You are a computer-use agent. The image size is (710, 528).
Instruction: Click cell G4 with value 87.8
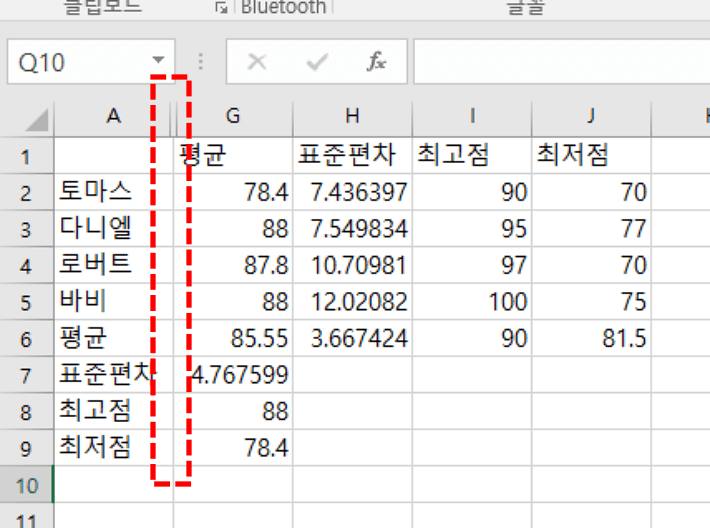click(x=233, y=265)
